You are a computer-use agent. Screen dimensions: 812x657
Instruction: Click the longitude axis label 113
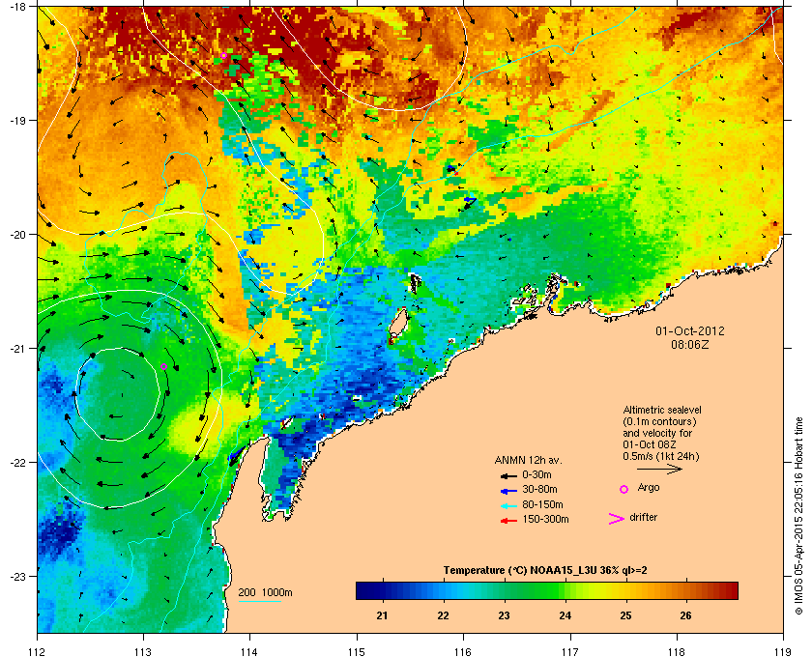click(x=143, y=651)
